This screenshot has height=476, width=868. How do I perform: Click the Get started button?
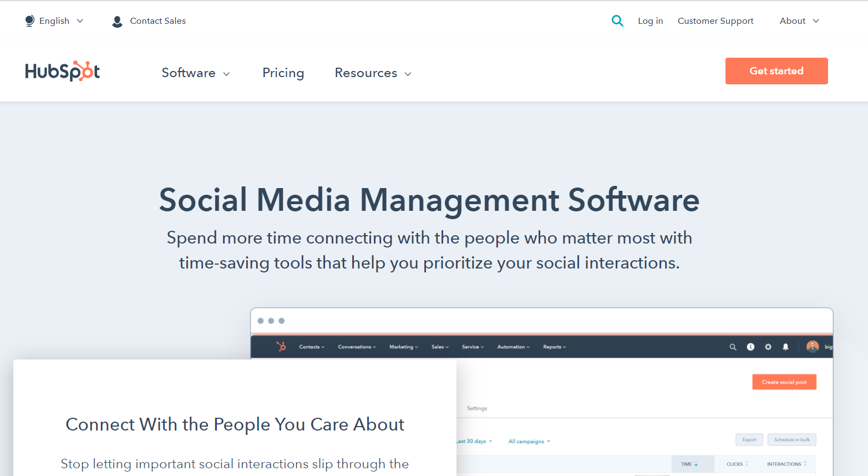point(776,71)
